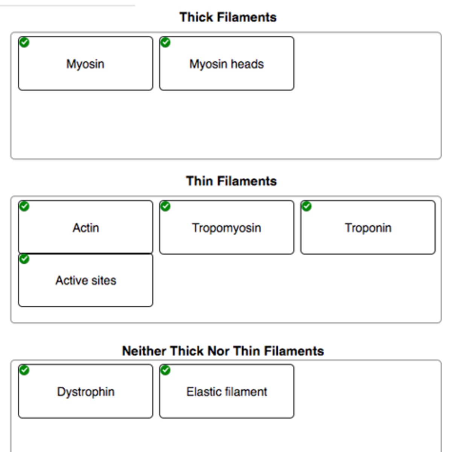Choose the Troponin card

pos(368,228)
